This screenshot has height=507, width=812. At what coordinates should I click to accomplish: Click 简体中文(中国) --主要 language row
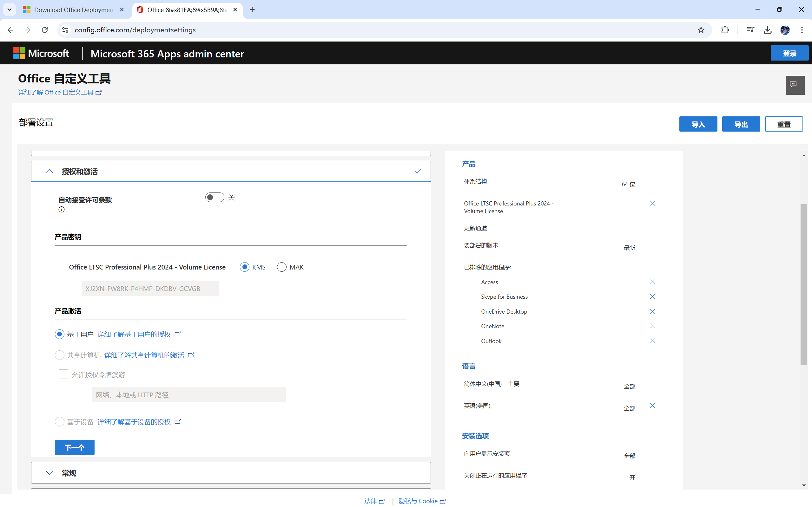coord(492,384)
